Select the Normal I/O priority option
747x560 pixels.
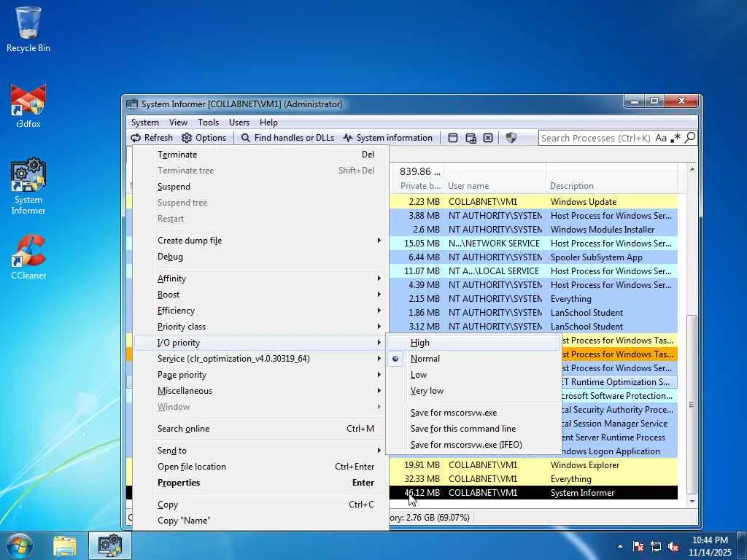point(474,359)
